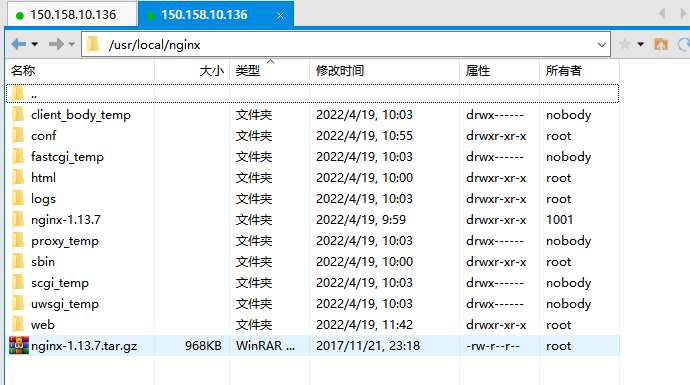This screenshot has height=385, width=690.
Task: Click the forward navigation arrow
Action: point(56,44)
